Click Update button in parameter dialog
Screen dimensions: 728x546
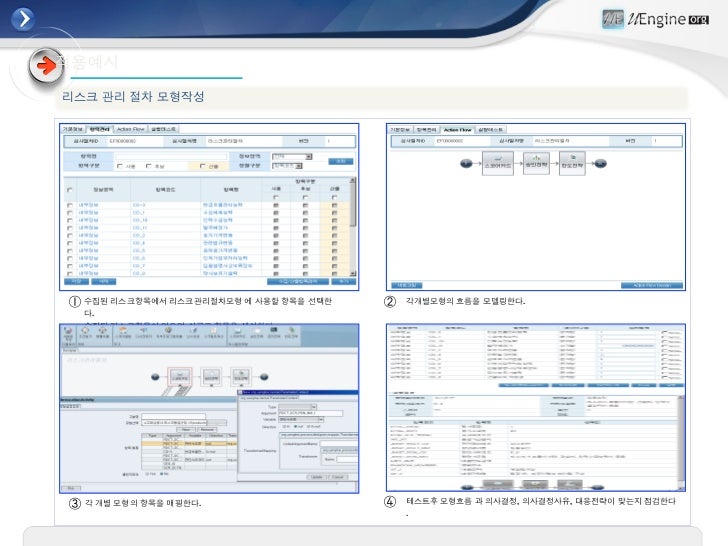317,477
